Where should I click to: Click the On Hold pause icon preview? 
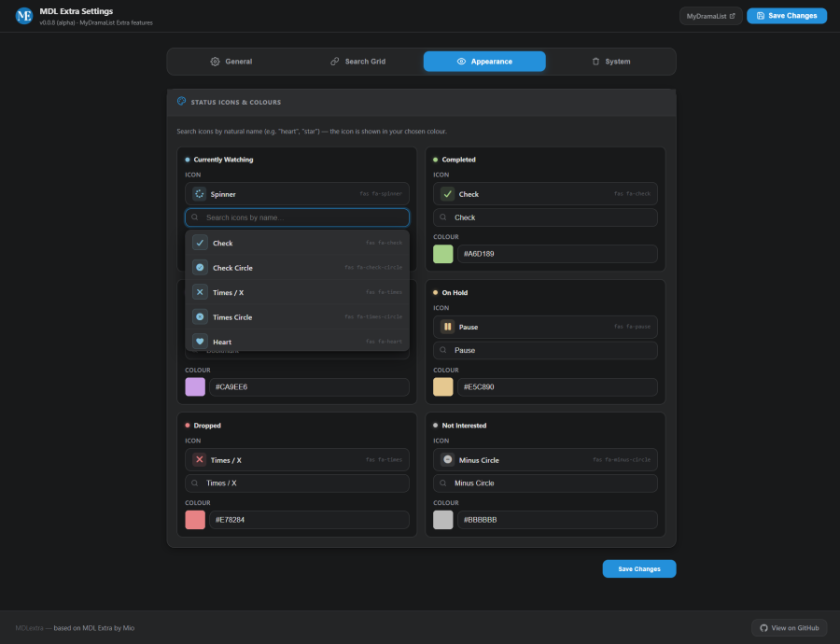tap(448, 327)
